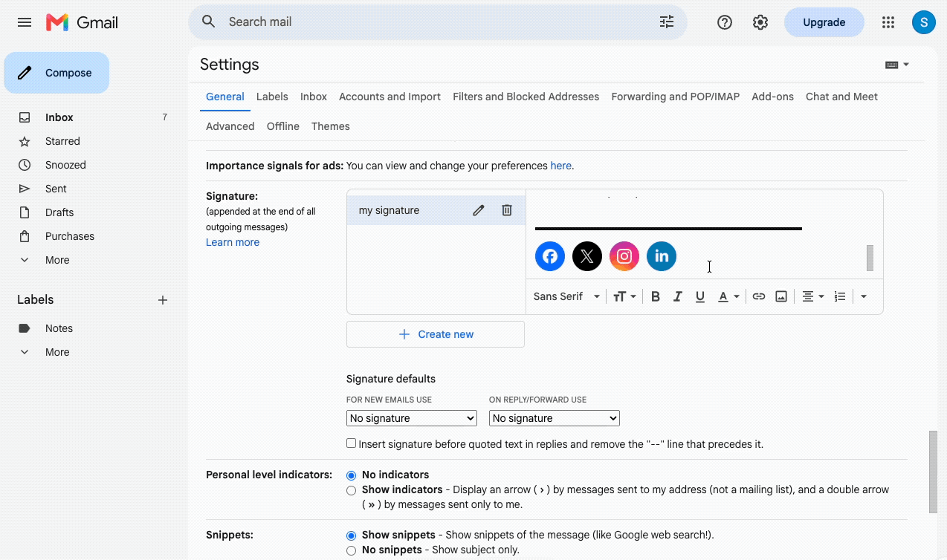Open the text size dropdown
Screen dimensions: 947x560
[x=624, y=296]
